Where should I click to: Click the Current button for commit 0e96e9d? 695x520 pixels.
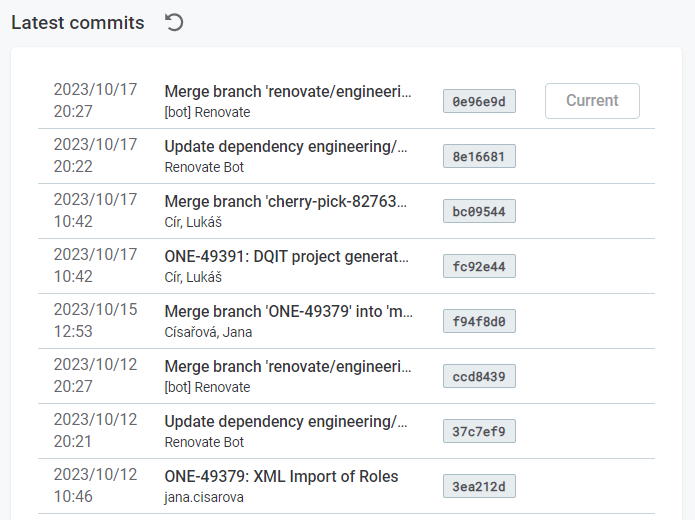pos(592,101)
